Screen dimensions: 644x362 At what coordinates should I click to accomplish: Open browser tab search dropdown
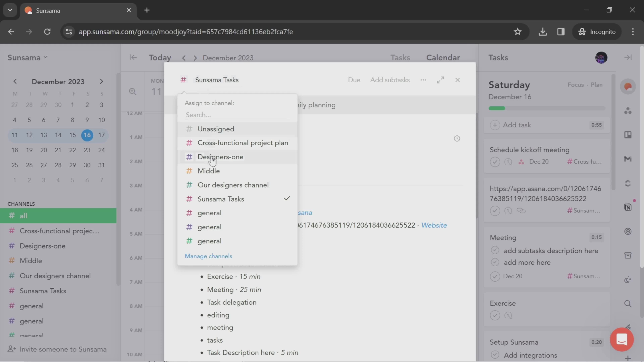pyautogui.click(x=10, y=10)
